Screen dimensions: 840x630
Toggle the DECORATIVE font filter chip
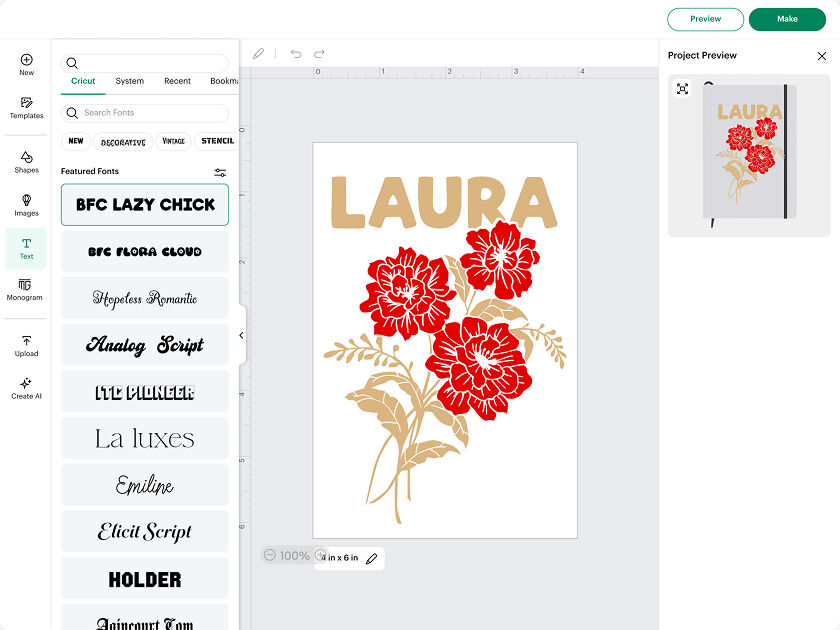pos(123,142)
